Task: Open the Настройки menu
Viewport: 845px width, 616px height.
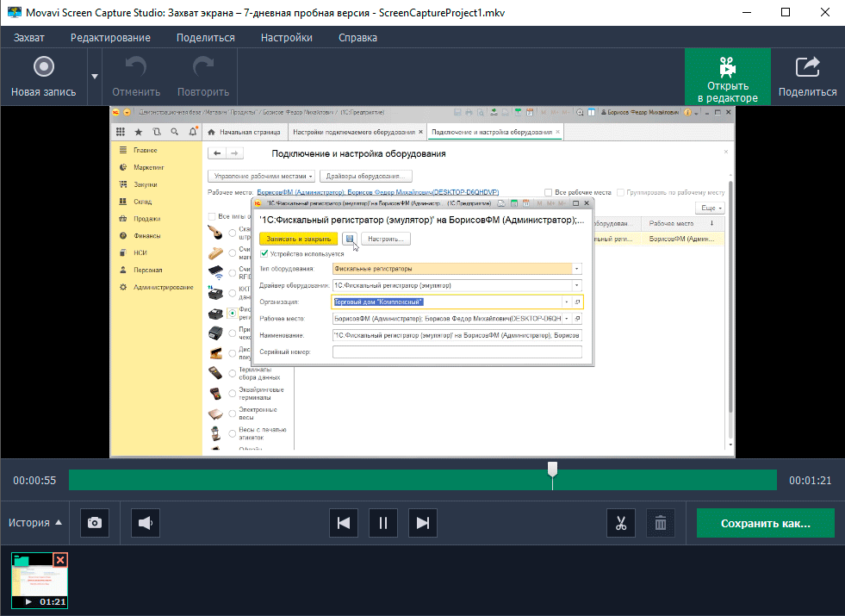Action: (x=287, y=37)
